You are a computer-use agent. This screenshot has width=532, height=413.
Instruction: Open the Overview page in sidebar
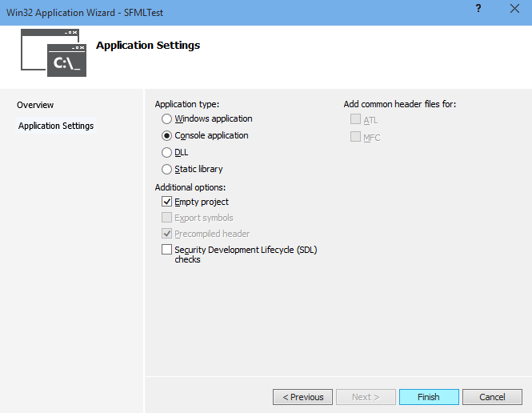point(35,105)
